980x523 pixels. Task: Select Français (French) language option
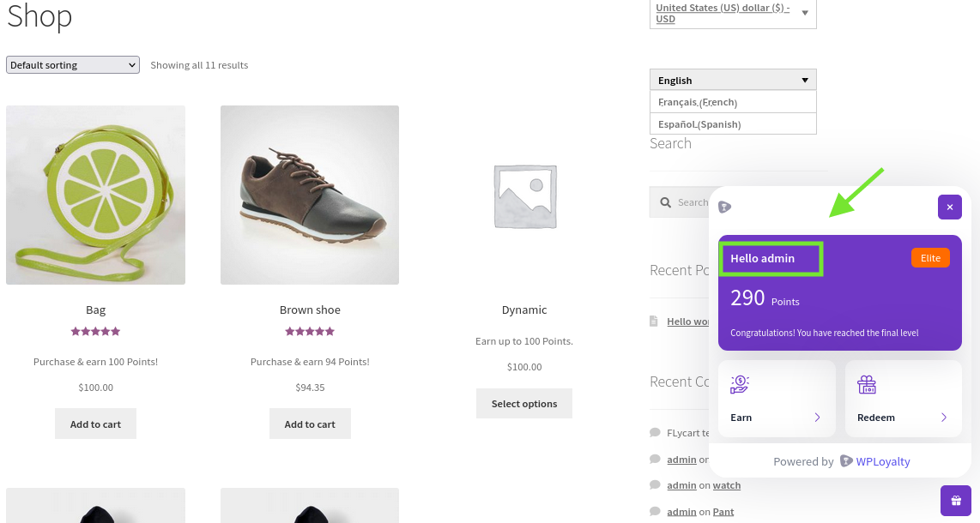[x=698, y=102]
